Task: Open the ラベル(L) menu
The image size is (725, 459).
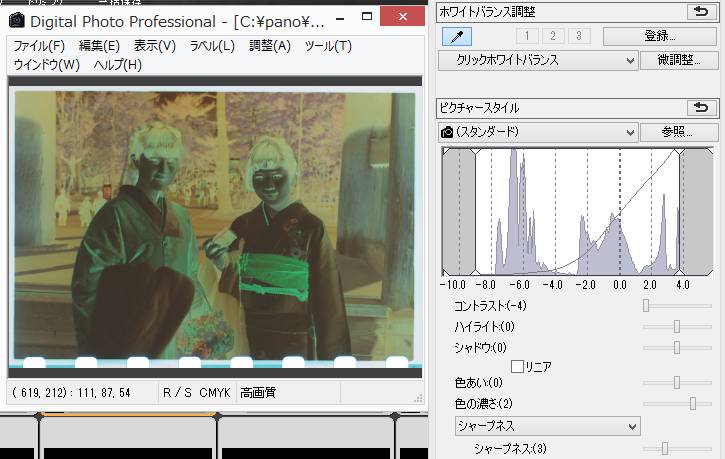Action: coord(212,46)
